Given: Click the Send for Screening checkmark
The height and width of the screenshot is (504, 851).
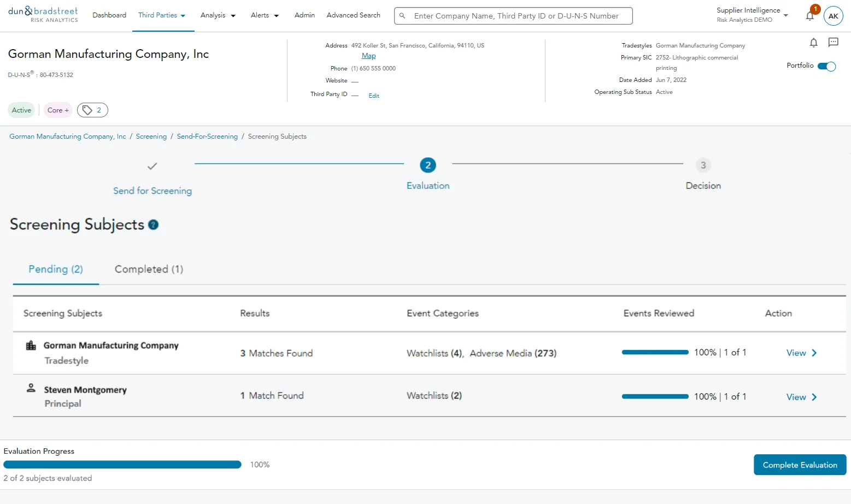Looking at the screenshot, I should pos(152,166).
